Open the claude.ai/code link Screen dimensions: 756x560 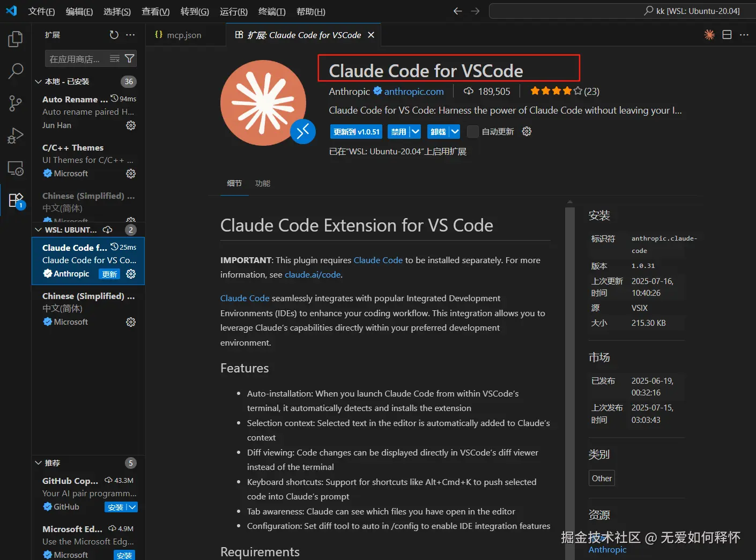click(x=313, y=274)
